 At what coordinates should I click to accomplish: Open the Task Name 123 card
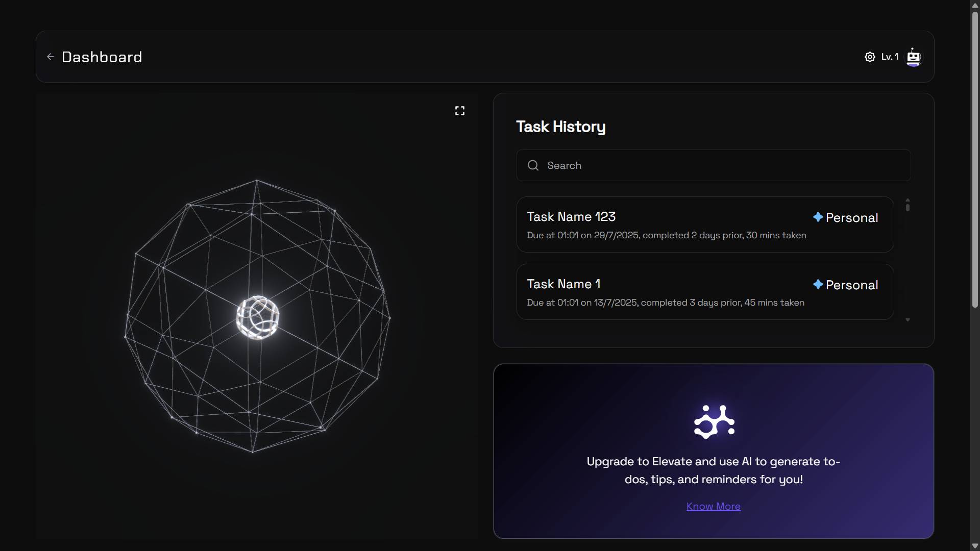705,224
